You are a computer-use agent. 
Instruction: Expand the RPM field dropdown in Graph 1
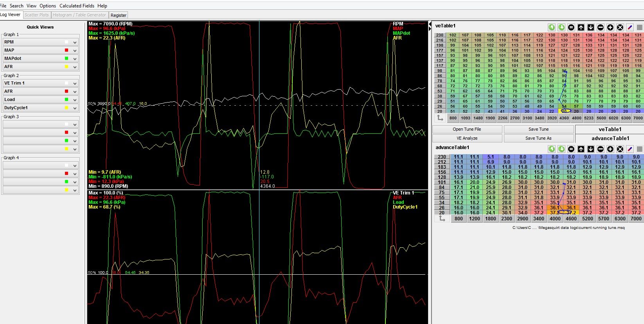75,42
